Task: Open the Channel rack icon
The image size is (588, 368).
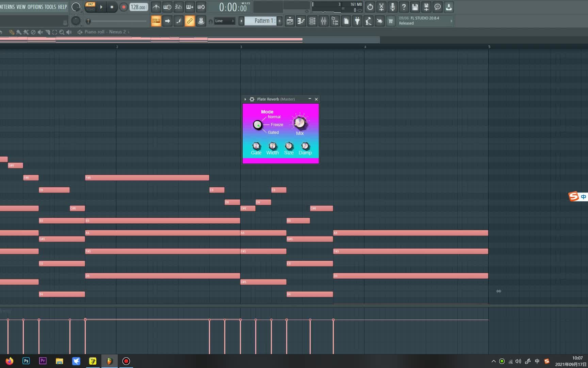Action: (312, 21)
